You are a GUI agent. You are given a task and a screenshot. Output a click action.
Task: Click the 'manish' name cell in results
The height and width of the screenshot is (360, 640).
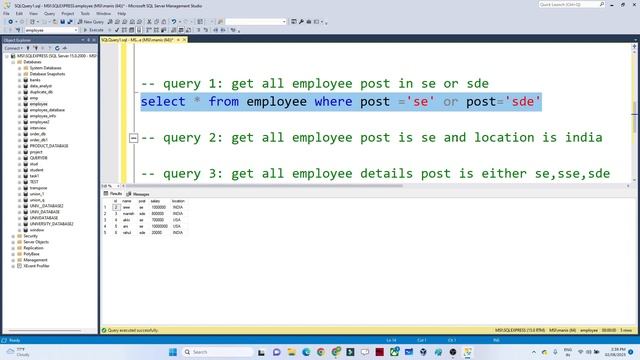pos(128,213)
